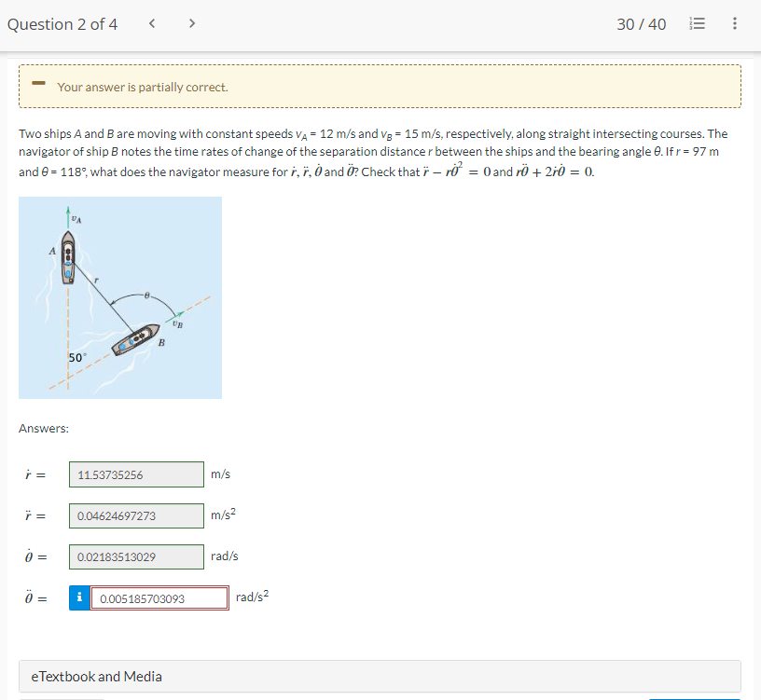761x700 pixels.
Task: Advance using the right chevron arrow
Action: (191, 23)
